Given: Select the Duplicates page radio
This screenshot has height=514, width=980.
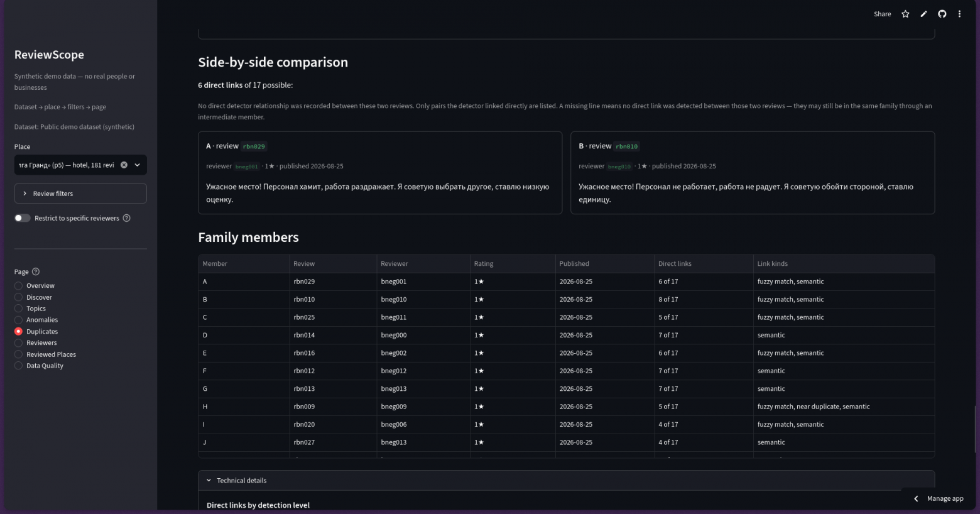Looking at the screenshot, I should (18, 331).
